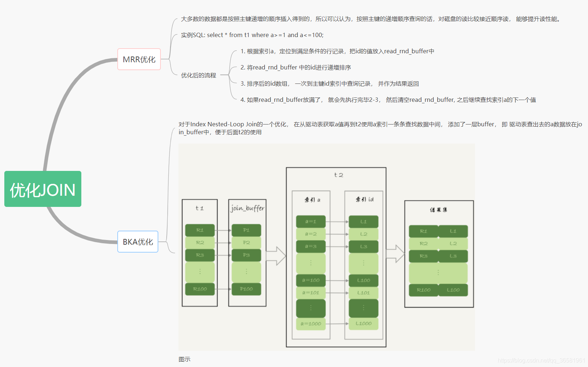Click the 结果集 header in diagram

pos(439,209)
